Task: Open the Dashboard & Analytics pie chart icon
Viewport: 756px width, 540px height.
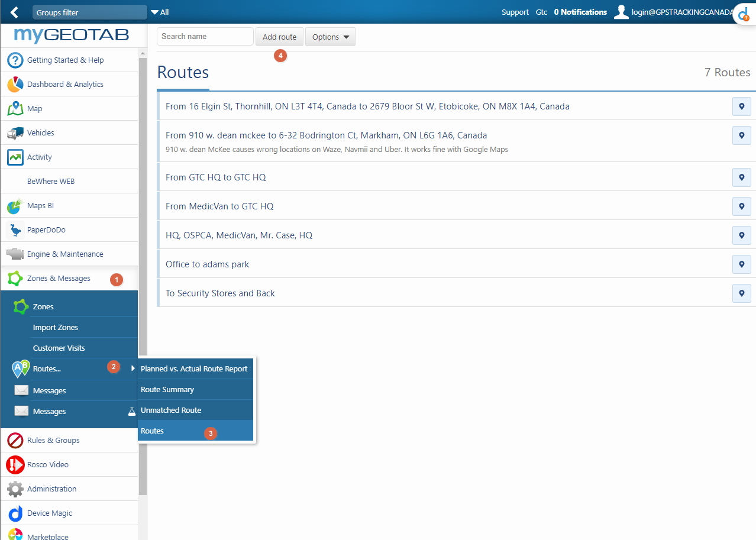Action: (15, 85)
